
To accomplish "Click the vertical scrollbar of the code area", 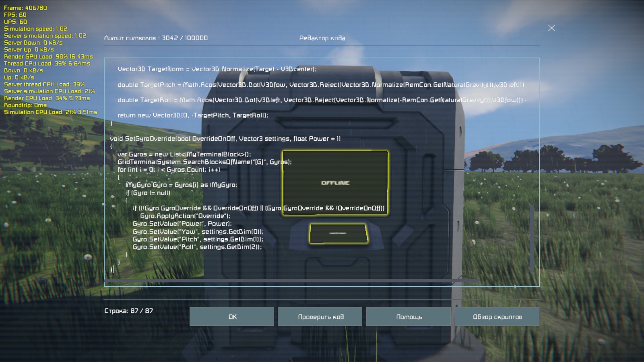I will point(532,237).
